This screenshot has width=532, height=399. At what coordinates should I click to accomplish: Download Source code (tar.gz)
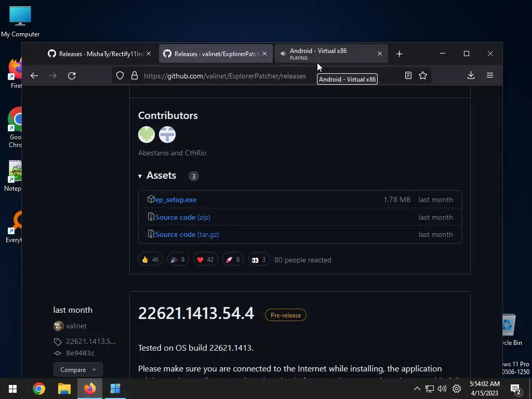187,234
